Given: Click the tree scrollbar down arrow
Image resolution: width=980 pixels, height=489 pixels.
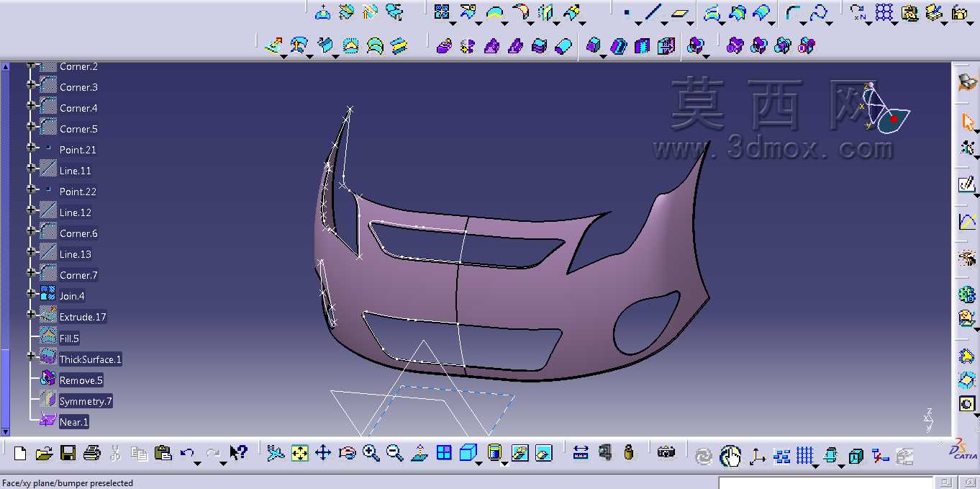Looking at the screenshot, I should (6, 431).
